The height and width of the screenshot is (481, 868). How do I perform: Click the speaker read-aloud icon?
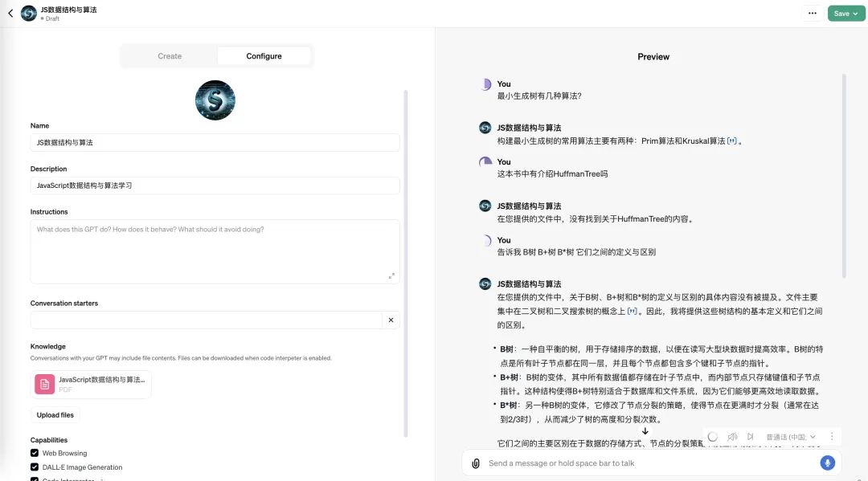tap(732, 437)
